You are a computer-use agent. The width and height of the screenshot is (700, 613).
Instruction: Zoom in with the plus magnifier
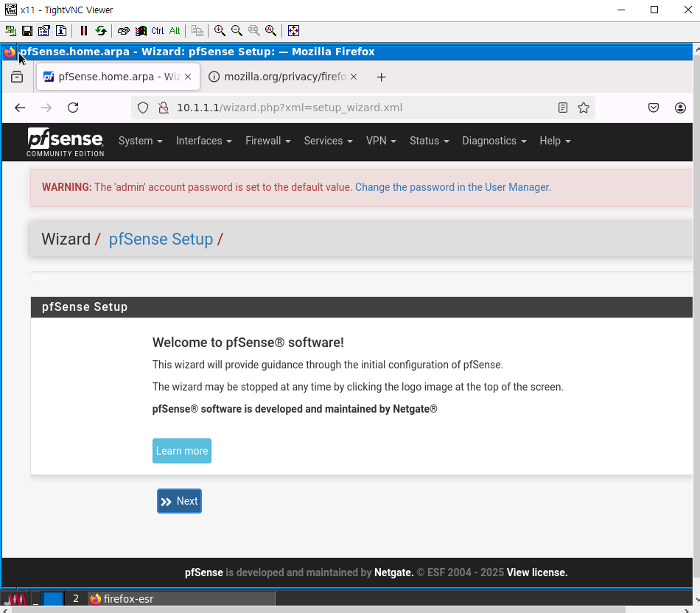pyautogui.click(x=219, y=31)
